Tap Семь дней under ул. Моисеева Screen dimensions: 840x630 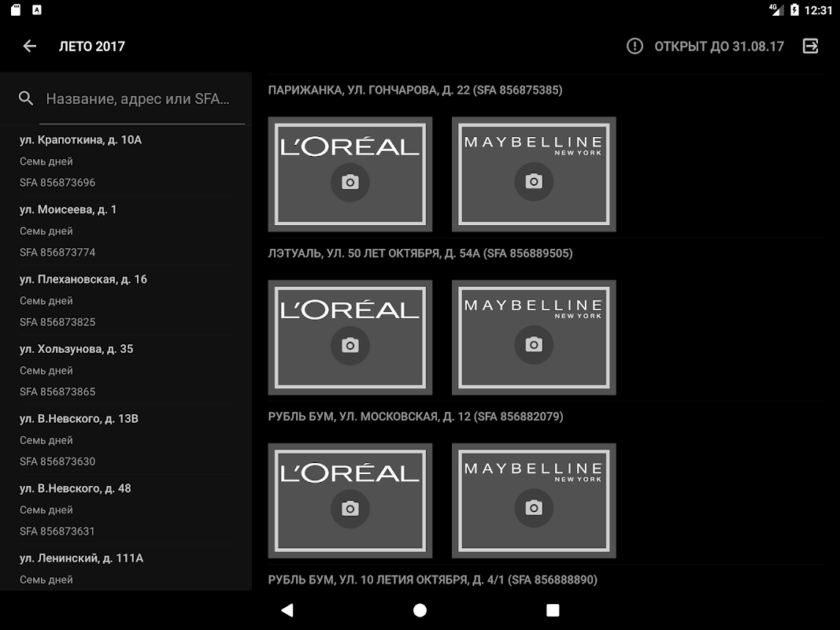[x=46, y=231]
